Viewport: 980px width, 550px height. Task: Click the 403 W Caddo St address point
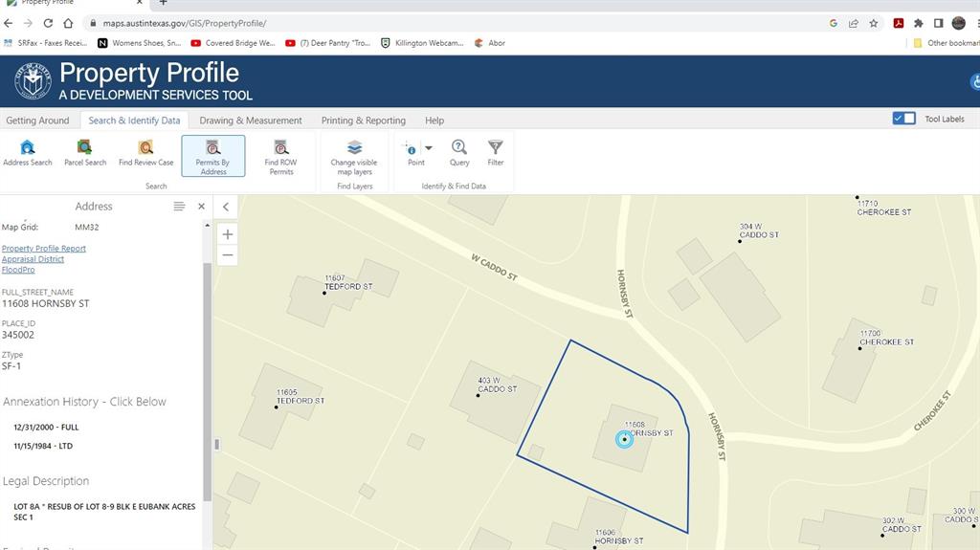coord(479,395)
